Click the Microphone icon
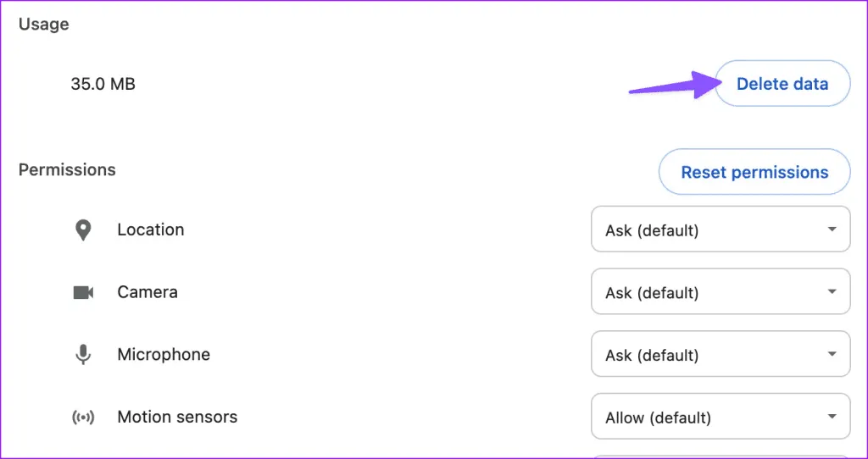This screenshot has height=459, width=868. pyautogui.click(x=83, y=355)
